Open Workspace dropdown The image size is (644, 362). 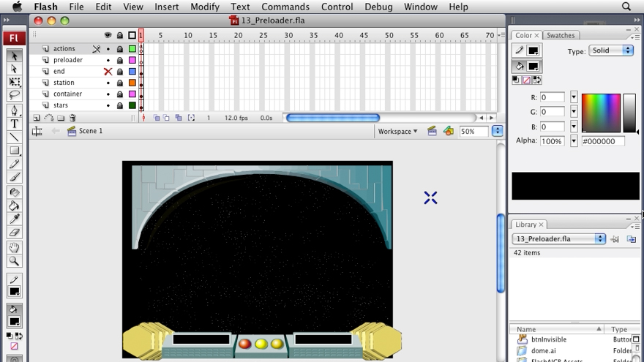397,132
